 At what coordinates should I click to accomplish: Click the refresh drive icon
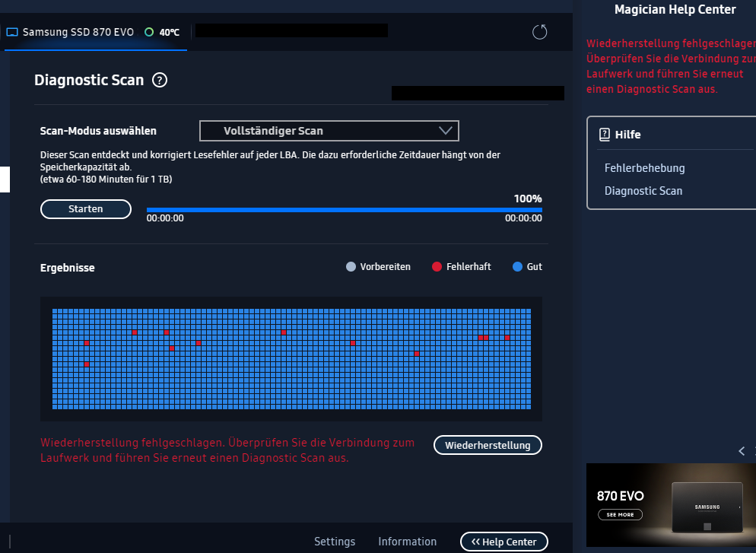539,32
